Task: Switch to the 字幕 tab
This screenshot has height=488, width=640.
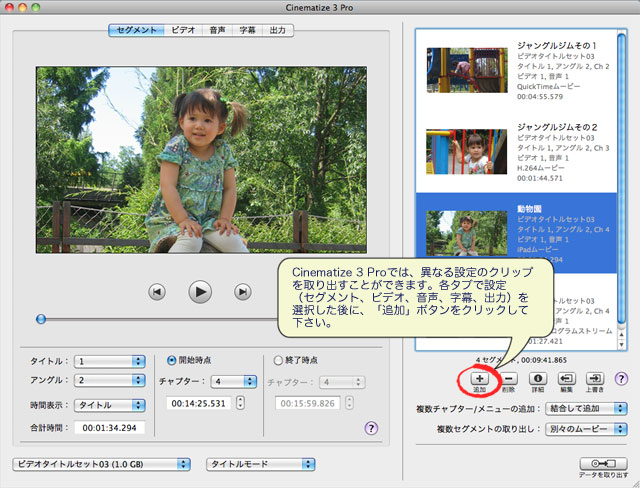Action: [x=247, y=30]
